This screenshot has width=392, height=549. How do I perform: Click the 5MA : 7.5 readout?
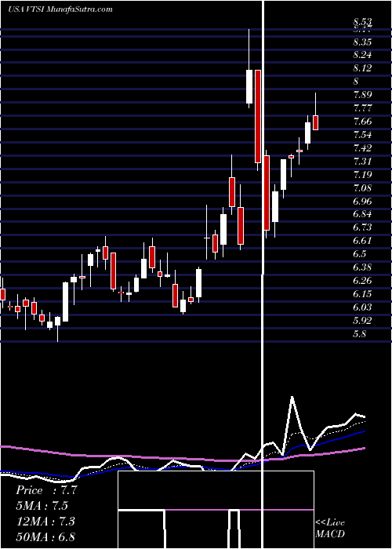[42, 506]
